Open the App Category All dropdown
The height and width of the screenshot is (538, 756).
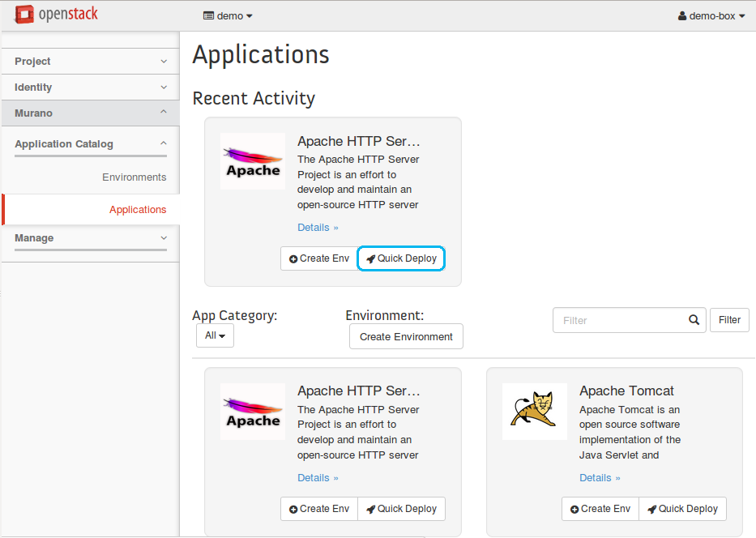tap(215, 335)
